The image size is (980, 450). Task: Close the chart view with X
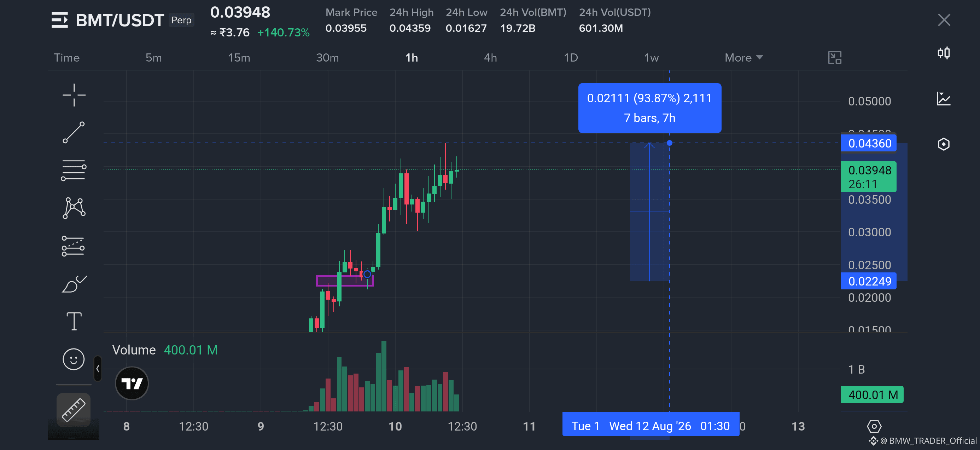point(944,20)
